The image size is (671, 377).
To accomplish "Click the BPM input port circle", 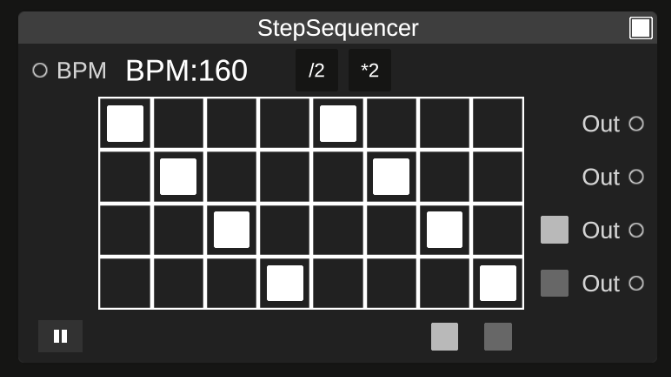I will pos(40,70).
